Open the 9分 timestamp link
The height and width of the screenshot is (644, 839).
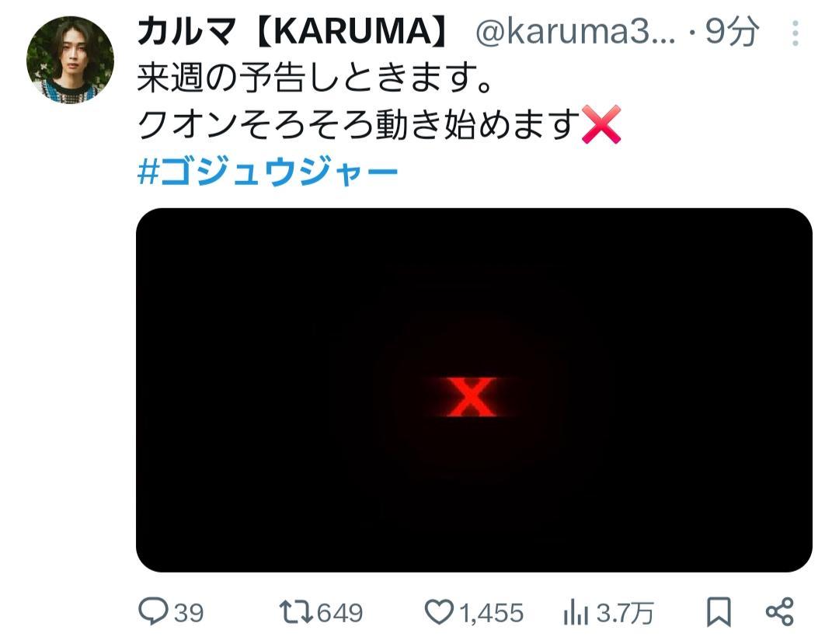732,31
